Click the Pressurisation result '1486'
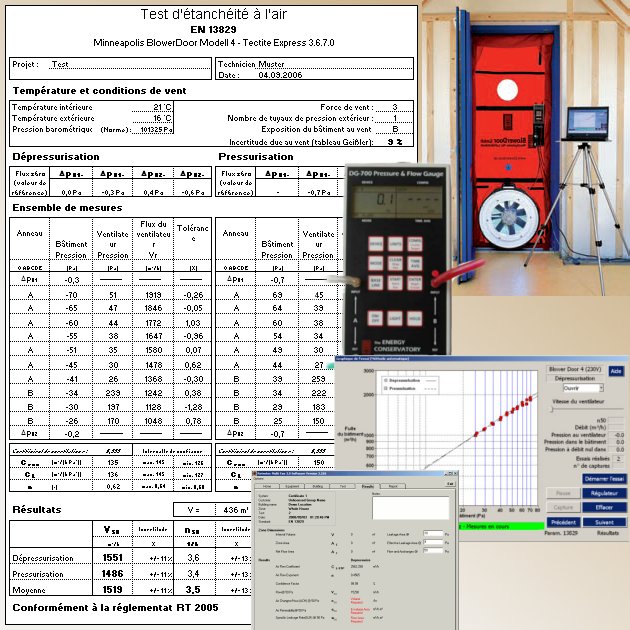The width and height of the screenshot is (630, 630). coord(112,574)
